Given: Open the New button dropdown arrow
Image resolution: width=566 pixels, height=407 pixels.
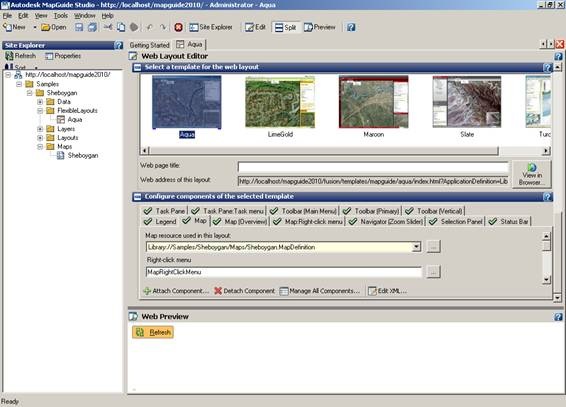Looking at the screenshot, I should pos(35,27).
